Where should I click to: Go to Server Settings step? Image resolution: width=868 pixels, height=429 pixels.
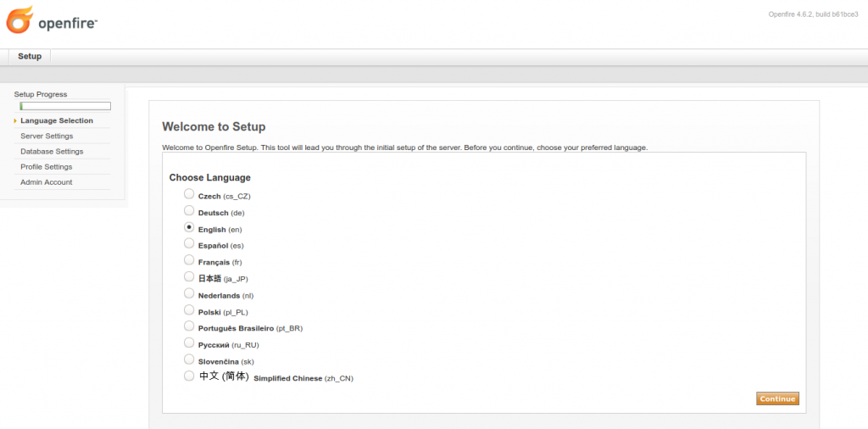(x=47, y=136)
